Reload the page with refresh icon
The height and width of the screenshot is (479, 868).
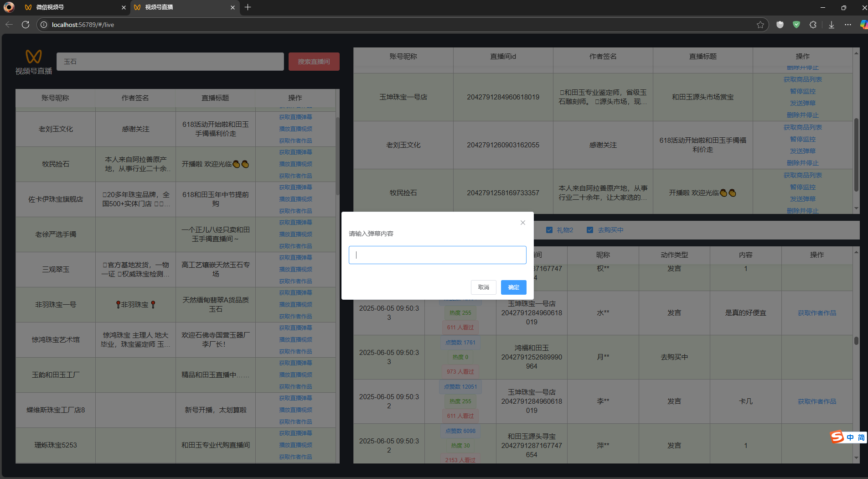[x=26, y=25]
